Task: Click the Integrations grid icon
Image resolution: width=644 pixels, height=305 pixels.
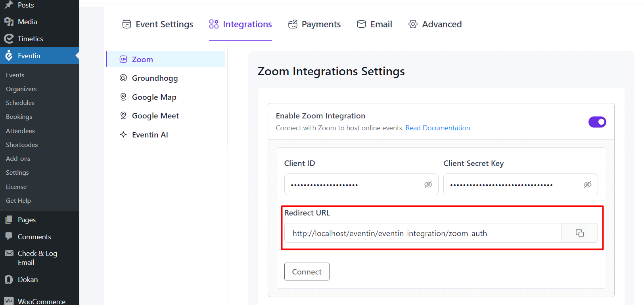Action: pyautogui.click(x=214, y=24)
